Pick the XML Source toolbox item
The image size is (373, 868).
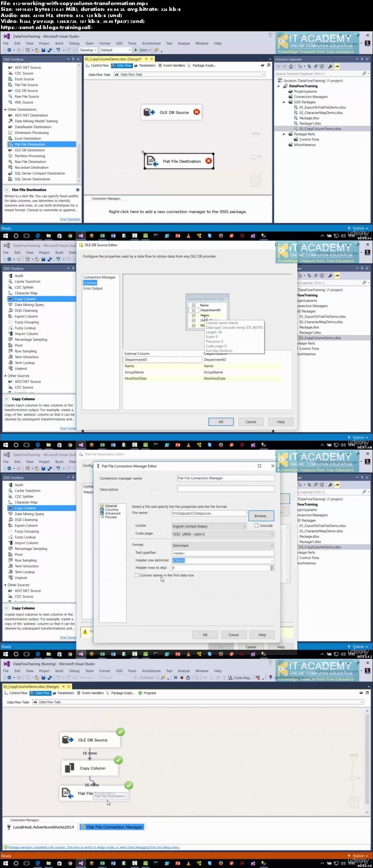24,102
